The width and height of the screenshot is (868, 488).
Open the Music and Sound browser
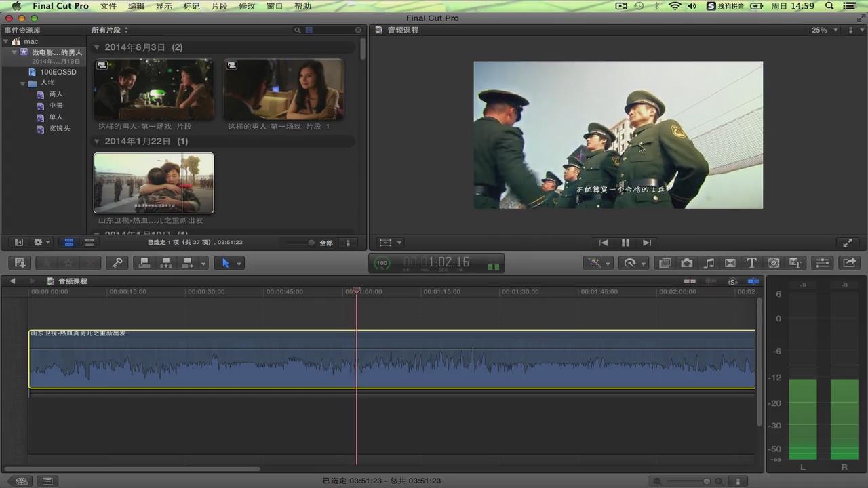(709, 263)
